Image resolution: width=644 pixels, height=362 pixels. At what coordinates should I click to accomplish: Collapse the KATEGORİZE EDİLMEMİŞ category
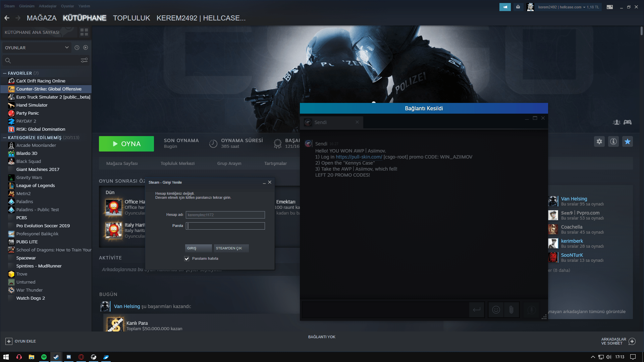[x=5, y=137]
